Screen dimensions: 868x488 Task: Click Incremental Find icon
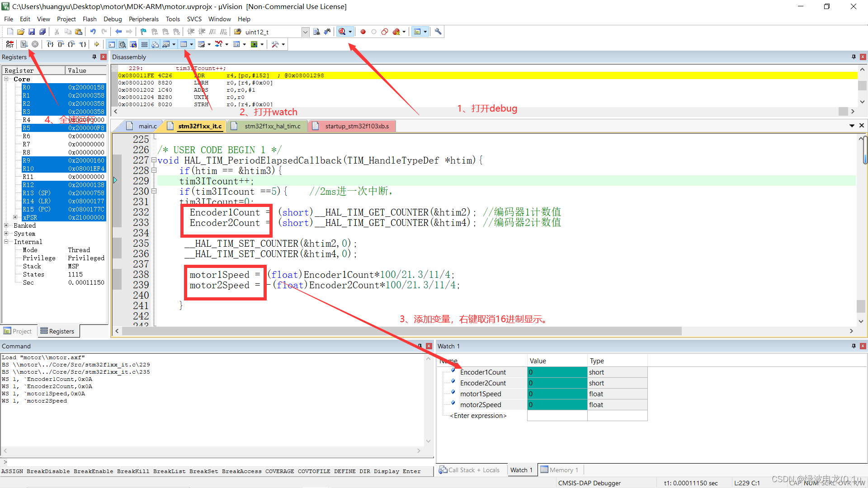pyautogui.click(x=327, y=32)
